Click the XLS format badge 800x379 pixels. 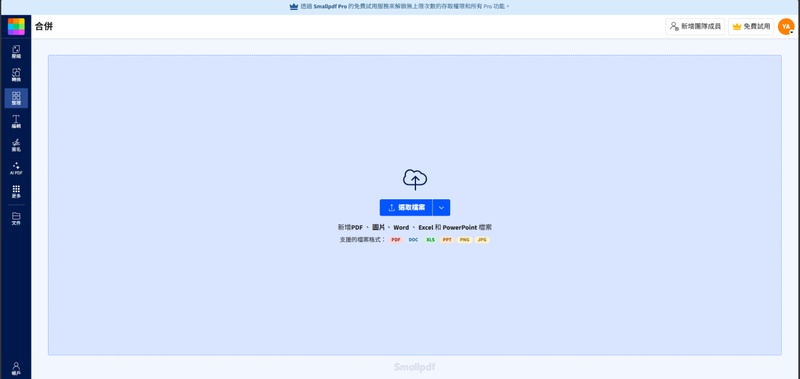coord(431,240)
